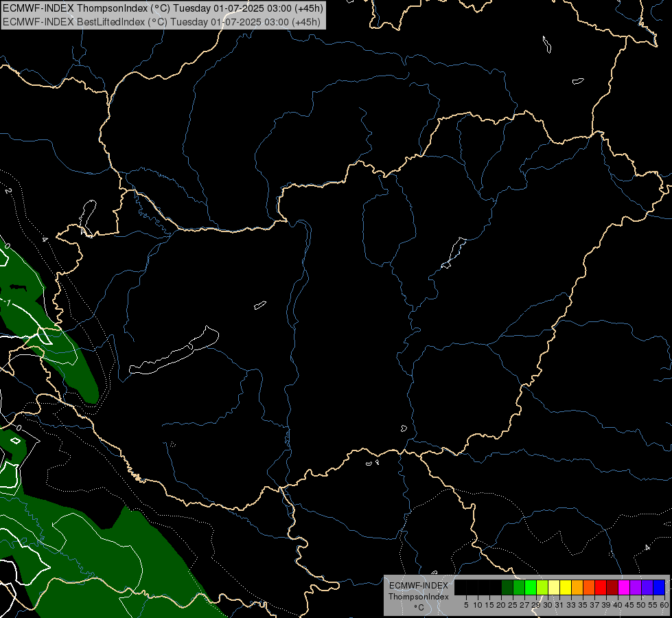This screenshot has height=618, width=672.
Task: Click the legend scale value 40
Action: [x=618, y=605]
